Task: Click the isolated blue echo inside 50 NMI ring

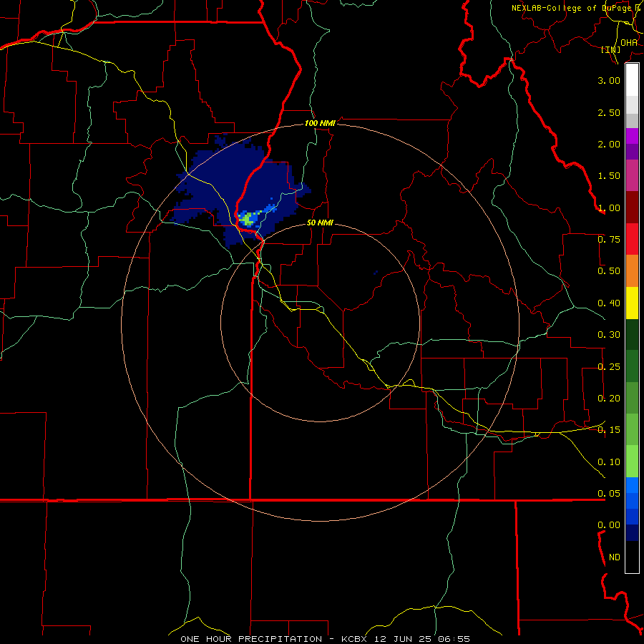Action: click(x=376, y=273)
